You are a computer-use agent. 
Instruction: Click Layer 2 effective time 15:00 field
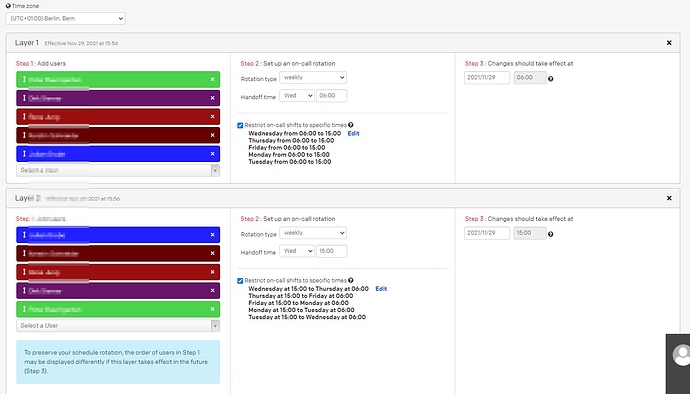click(530, 233)
